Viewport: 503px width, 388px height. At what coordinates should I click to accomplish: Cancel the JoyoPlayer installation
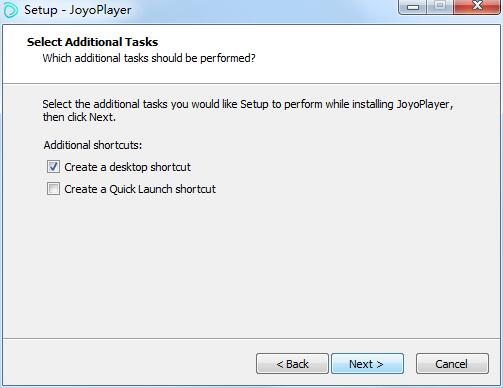(x=452, y=364)
